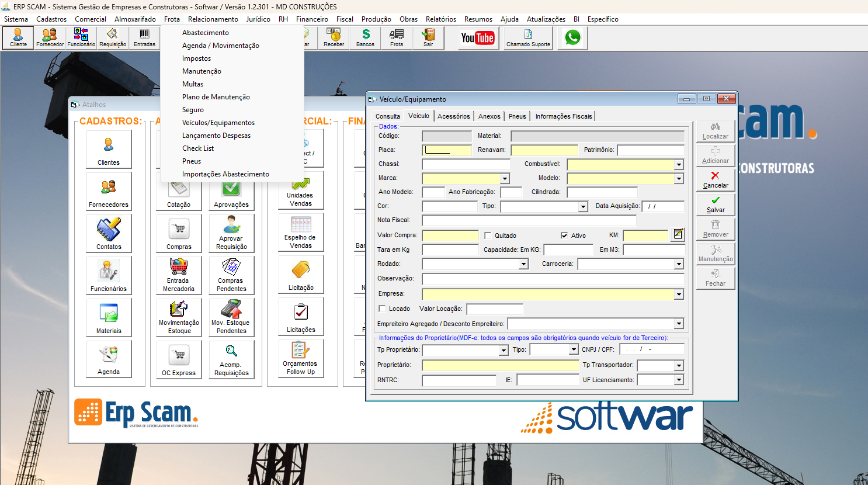
Task: Open Entrada Mercadoria shopping cart icon
Action: coord(179,275)
